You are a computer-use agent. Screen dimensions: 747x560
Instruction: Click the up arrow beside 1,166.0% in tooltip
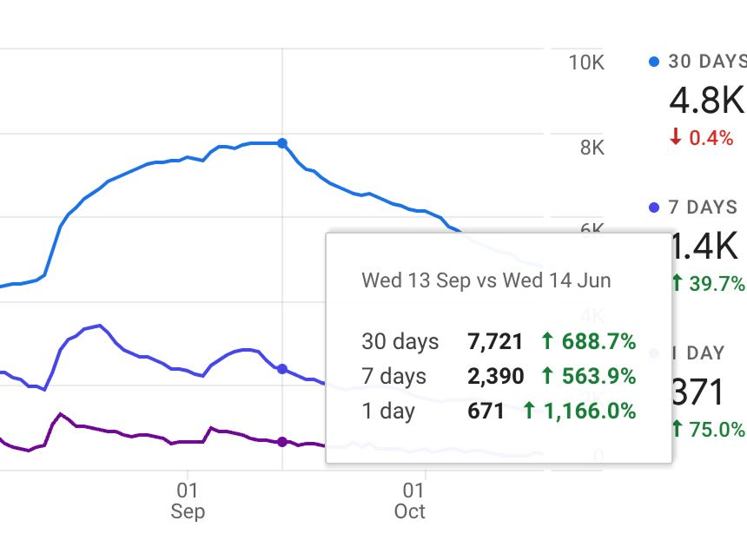tap(529, 411)
